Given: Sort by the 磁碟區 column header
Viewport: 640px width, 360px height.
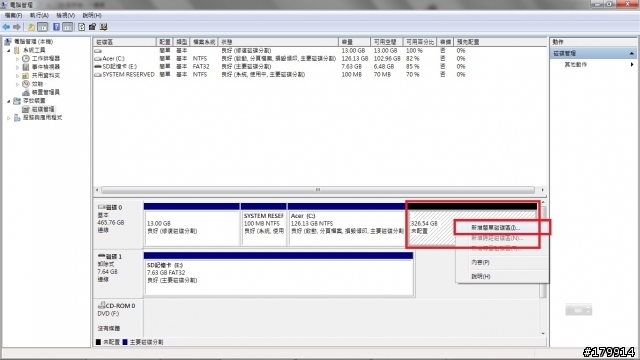Looking at the screenshot, I should coord(124,42).
